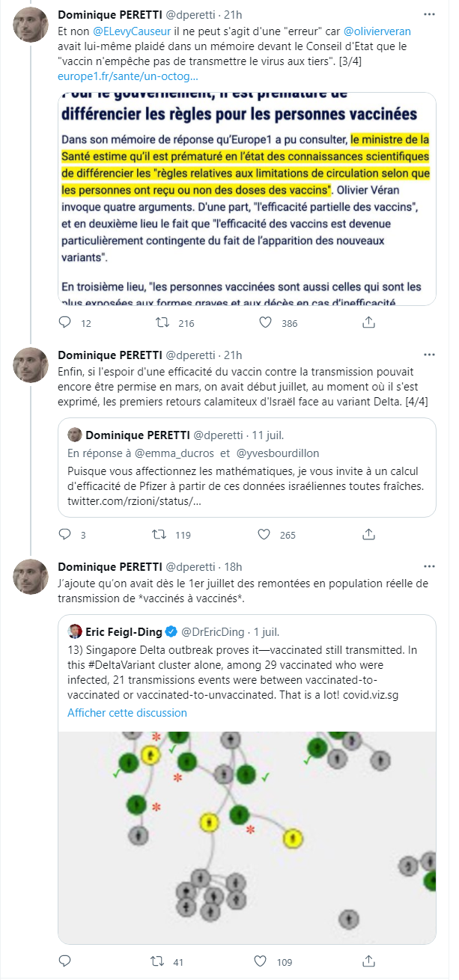
Task: Expand more options on the 18h tweet
Action: (x=429, y=566)
